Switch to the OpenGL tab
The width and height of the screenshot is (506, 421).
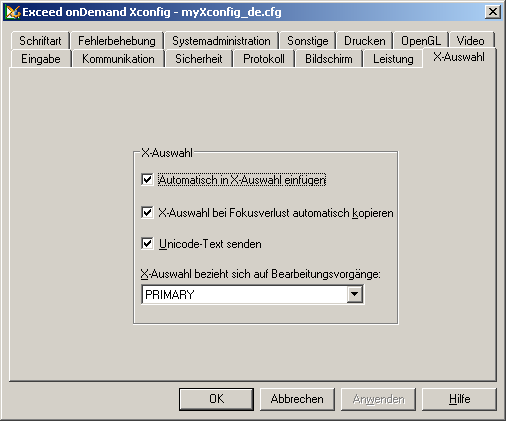421,41
